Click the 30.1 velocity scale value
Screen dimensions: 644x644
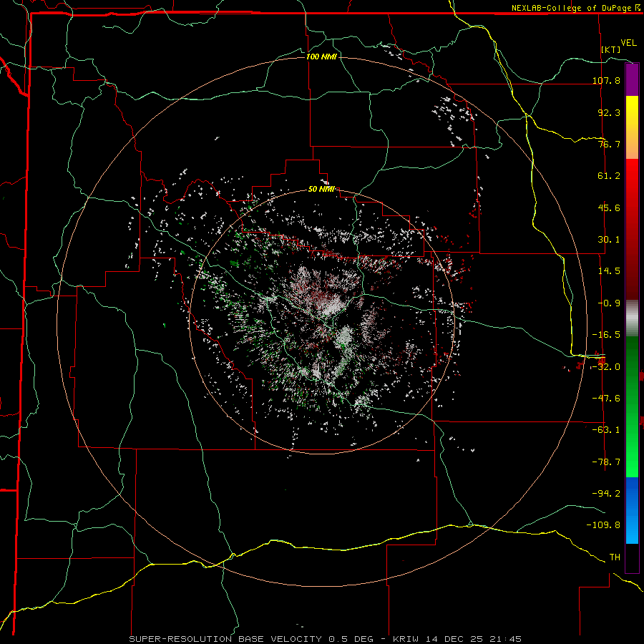(609, 240)
